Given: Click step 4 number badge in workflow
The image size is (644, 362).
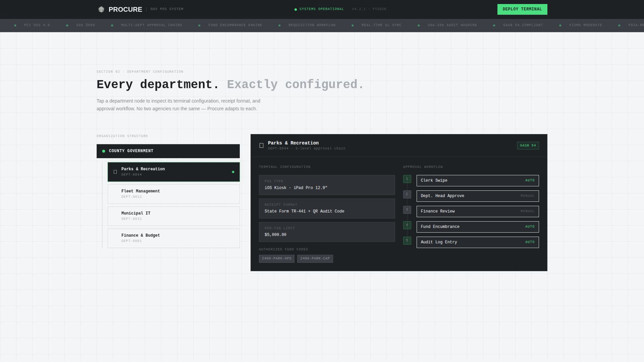Looking at the screenshot, I should click(x=407, y=225).
